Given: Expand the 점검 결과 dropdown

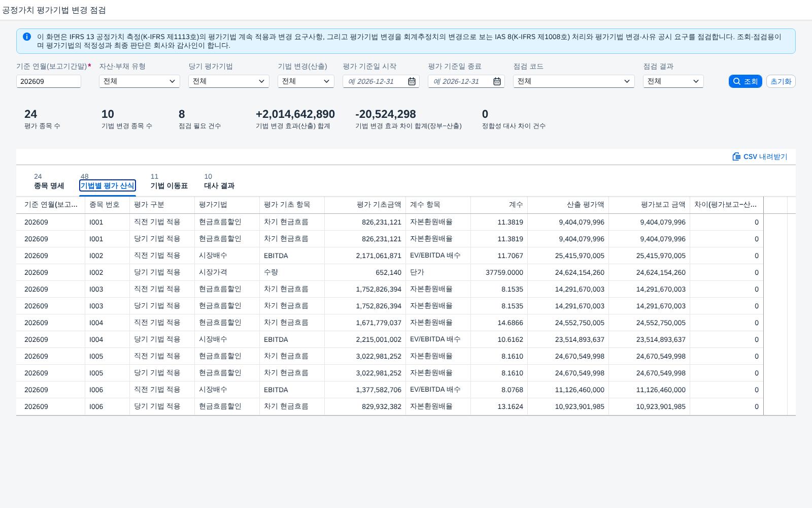Looking at the screenshot, I should [x=696, y=81].
